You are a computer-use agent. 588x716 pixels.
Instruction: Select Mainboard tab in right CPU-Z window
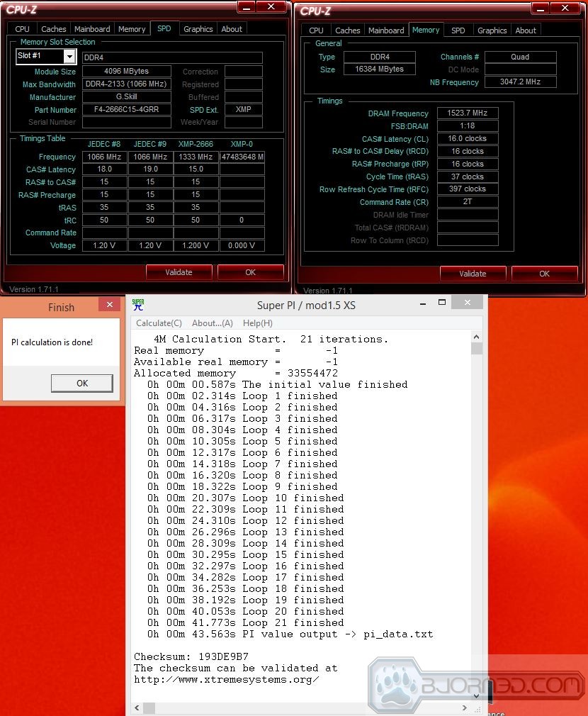point(386,30)
